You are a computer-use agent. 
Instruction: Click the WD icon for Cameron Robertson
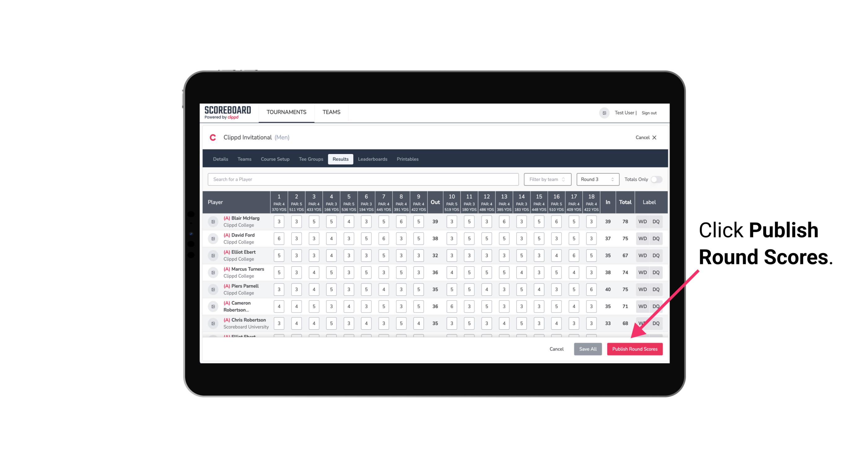click(x=643, y=305)
